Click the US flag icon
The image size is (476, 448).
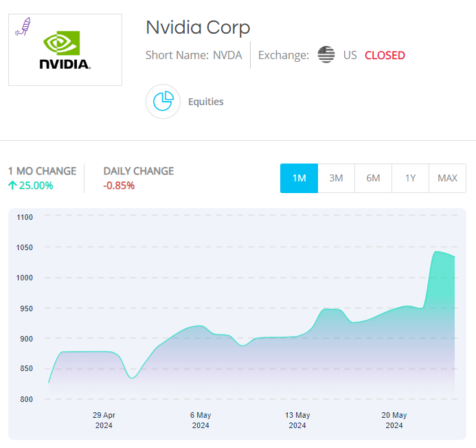pyautogui.click(x=326, y=55)
